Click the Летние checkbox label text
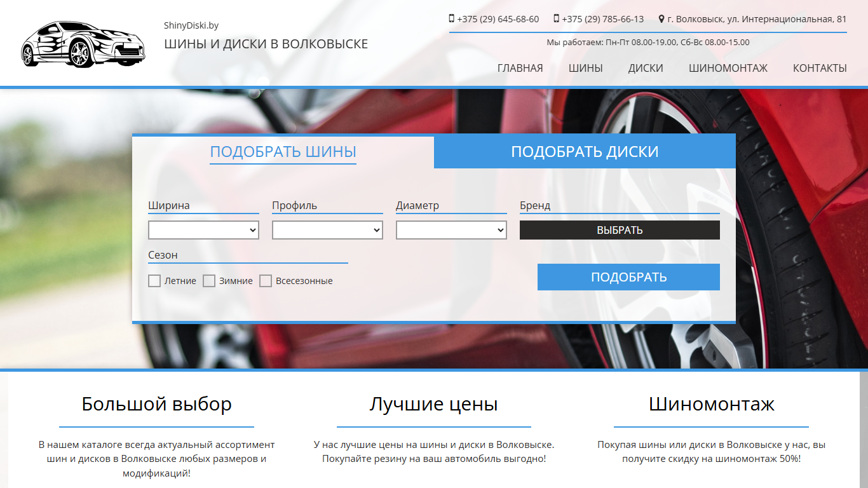Viewport: 868px width, 488px height. tap(180, 281)
